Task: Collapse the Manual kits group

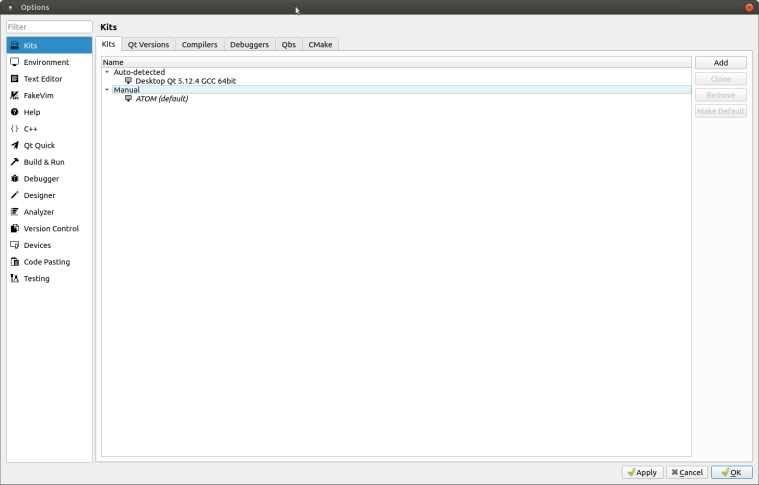Action: 107,90
